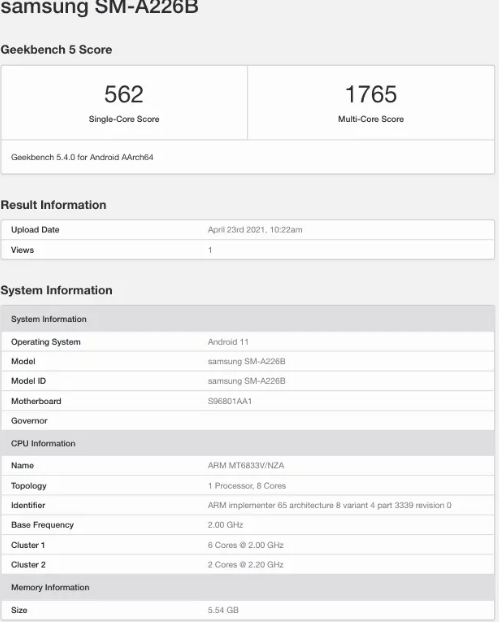The width and height of the screenshot is (499, 622).
Task: Select the 1 Processor, 8 Cores value
Action: point(247,486)
